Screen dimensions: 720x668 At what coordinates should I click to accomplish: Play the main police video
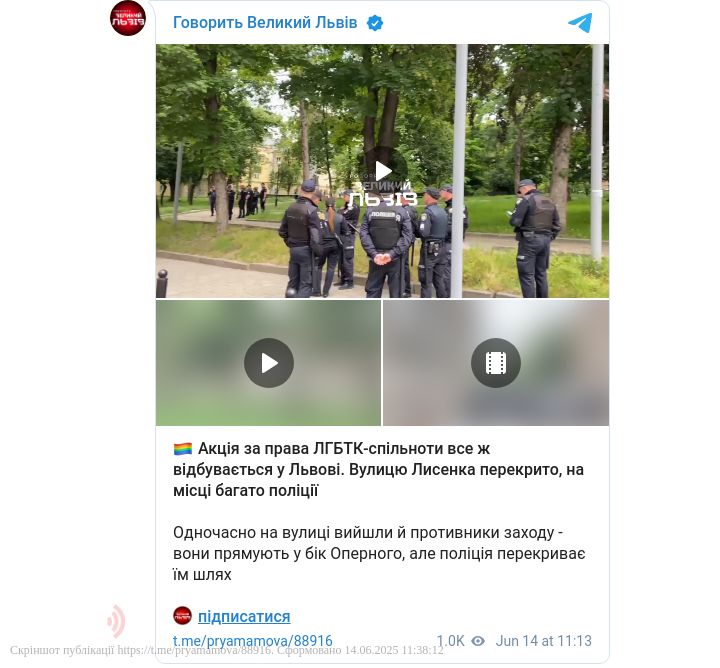[383, 171]
